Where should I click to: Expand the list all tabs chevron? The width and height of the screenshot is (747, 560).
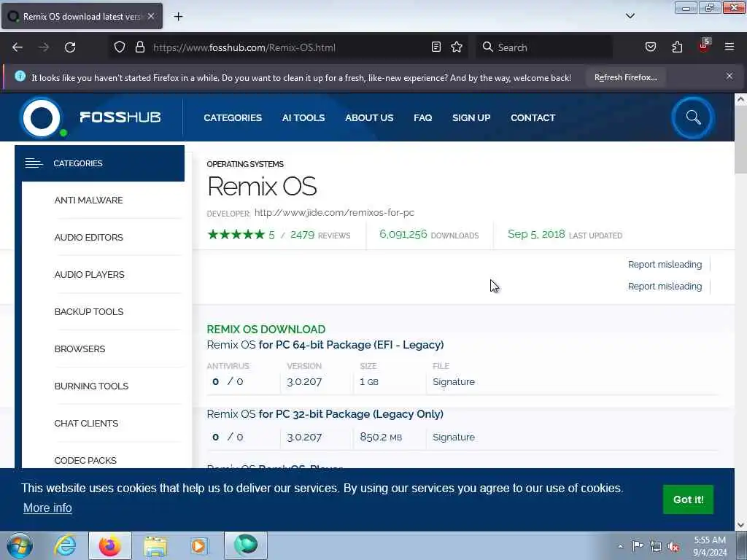(630, 16)
